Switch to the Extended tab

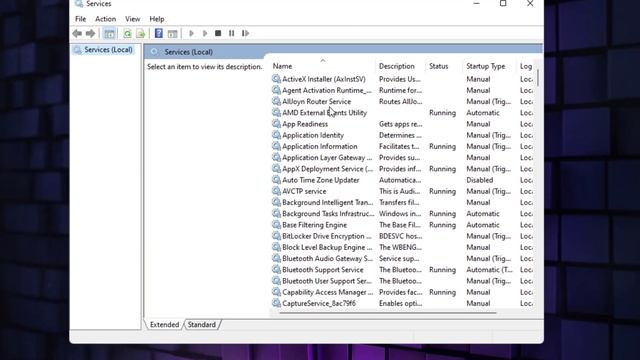coord(164,324)
